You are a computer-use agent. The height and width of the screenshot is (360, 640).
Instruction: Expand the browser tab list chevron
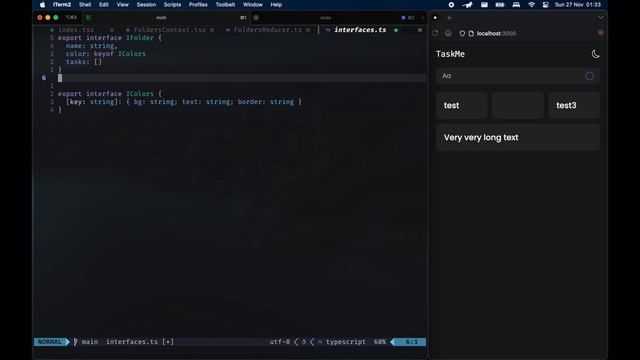pyautogui.click(x=600, y=18)
